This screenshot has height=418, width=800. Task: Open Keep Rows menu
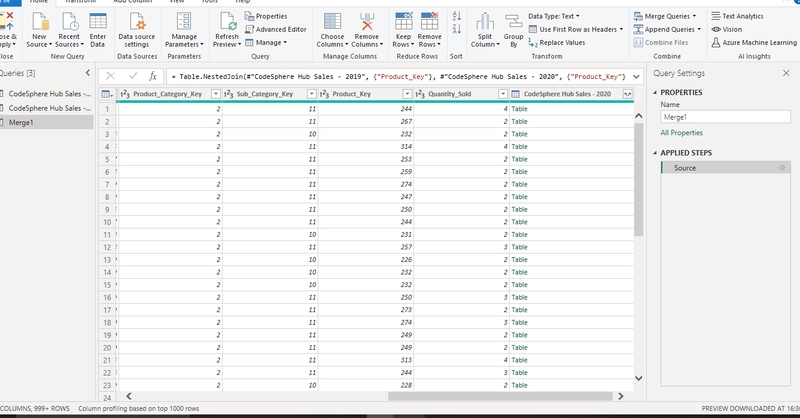[403, 31]
